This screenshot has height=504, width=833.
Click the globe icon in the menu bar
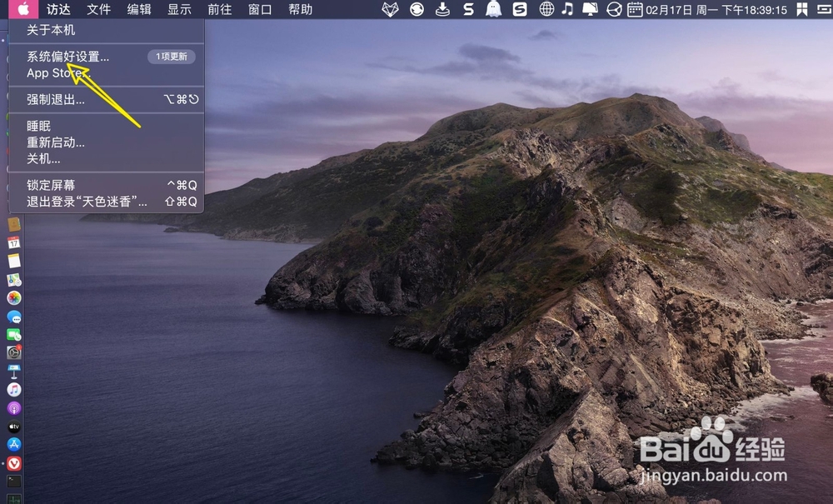546,10
